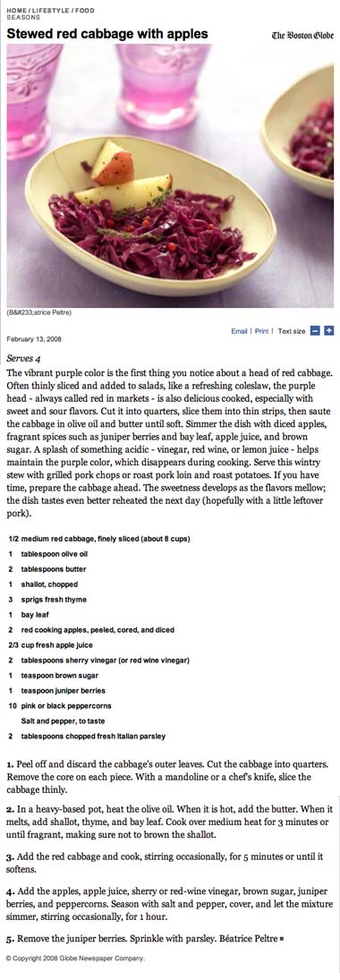Click the February 13, 2008 date
This screenshot has width=340, height=980.
pos(34,339)
